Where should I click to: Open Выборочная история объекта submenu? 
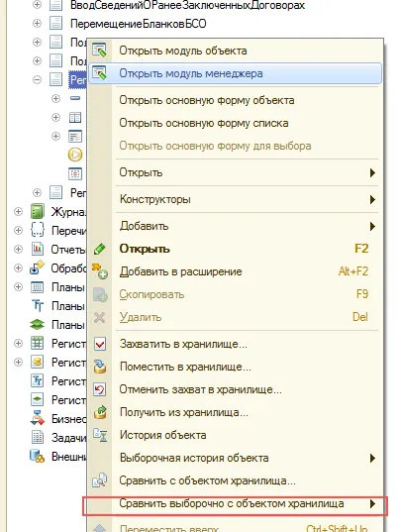[235, 458]
